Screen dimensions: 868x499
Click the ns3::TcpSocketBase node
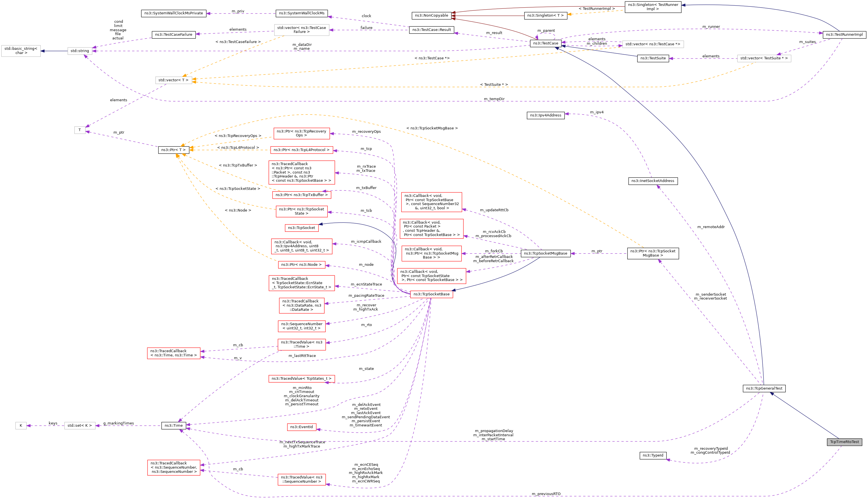(431, 294)
